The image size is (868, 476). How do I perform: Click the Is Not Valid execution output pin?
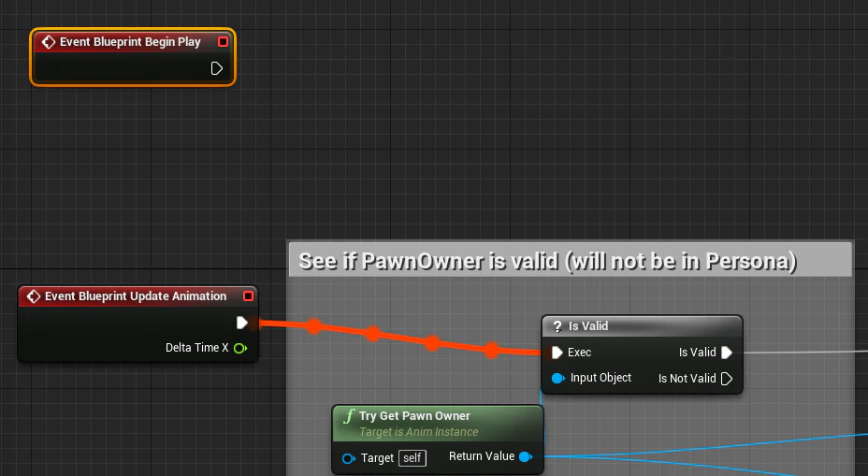coord(727,379)
